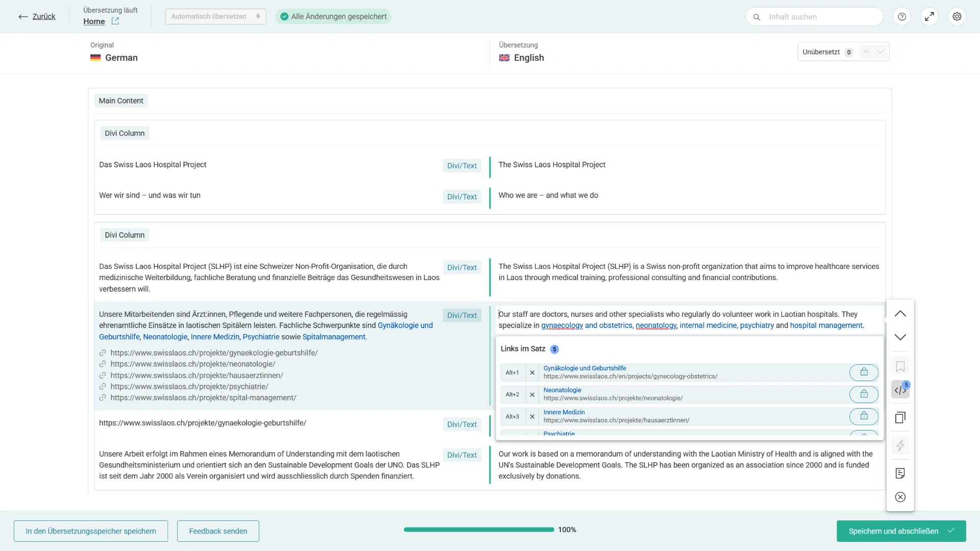Click the help question mark icon
Image resolution: width=980 pixels, height=551 pixels.
coord(902,17)
